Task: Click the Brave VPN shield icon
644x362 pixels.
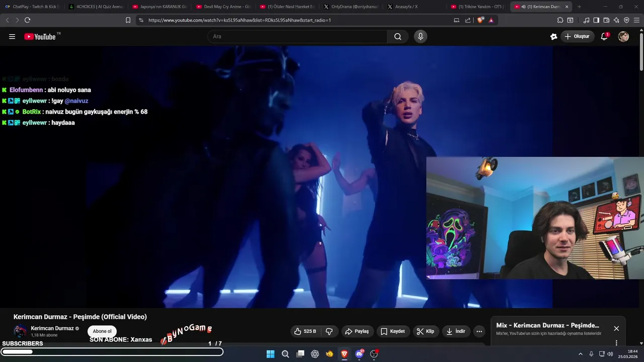Action: (626, 20)
